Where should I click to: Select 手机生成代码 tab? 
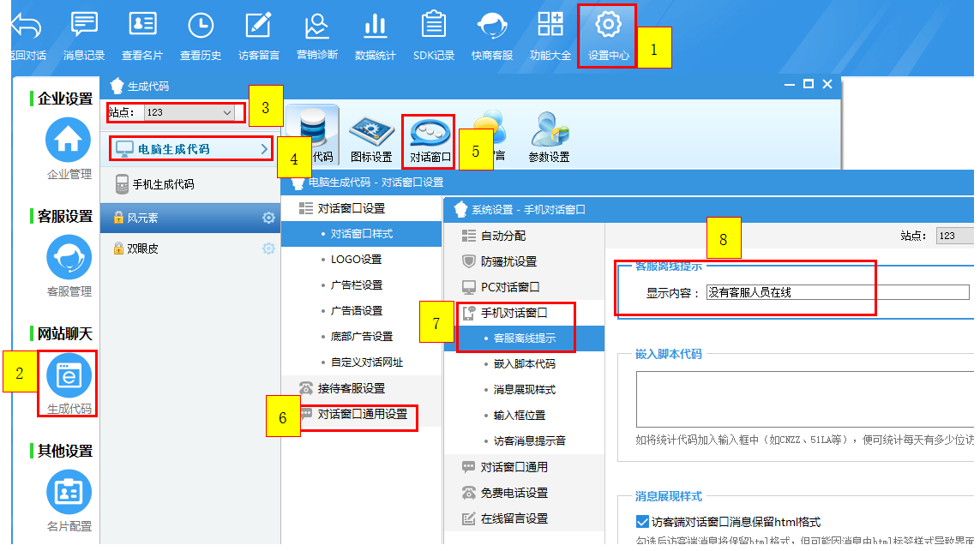click(163, 184)
